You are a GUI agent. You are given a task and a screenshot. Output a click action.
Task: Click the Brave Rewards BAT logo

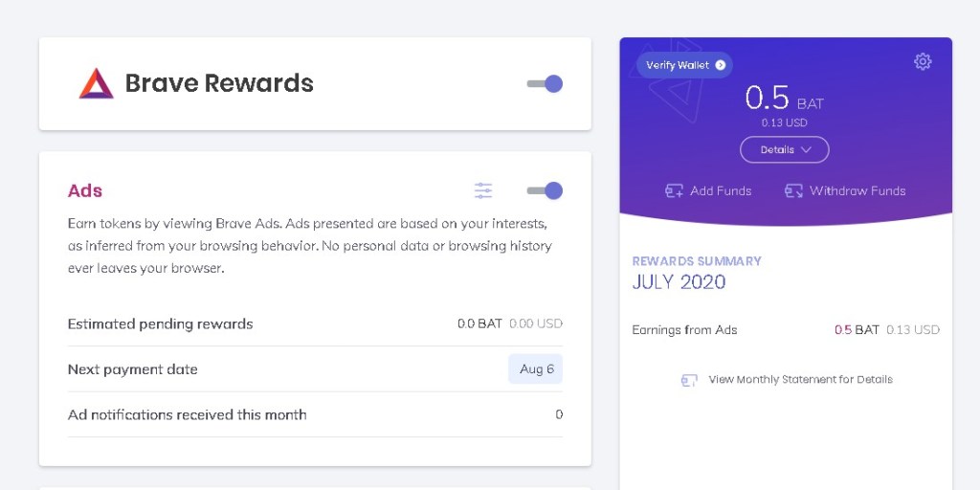click(x=96, y=84)
